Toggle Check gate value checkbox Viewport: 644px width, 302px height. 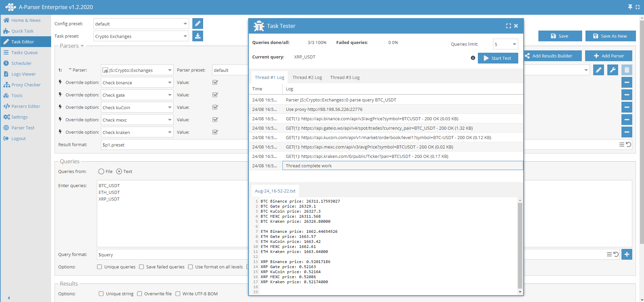(x=215, y=95)
